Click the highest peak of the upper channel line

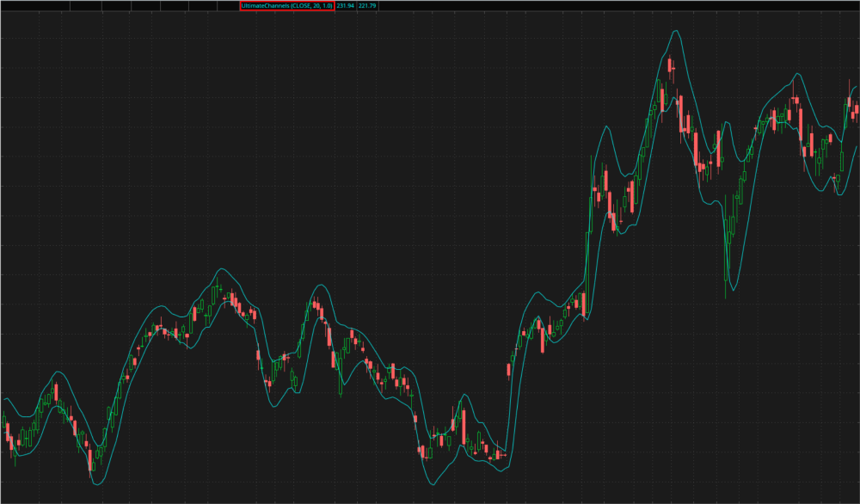(675, 32)
